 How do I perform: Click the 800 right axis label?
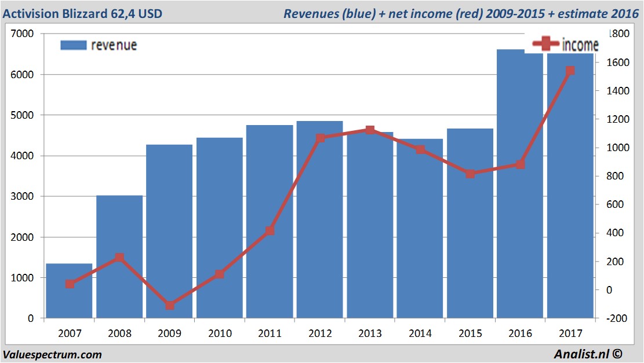(x=615, y=176)
